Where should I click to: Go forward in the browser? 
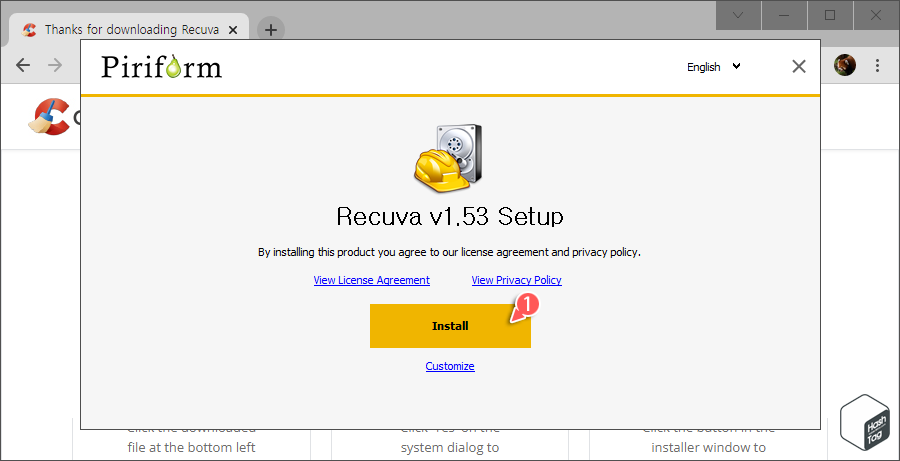point(55,65)
